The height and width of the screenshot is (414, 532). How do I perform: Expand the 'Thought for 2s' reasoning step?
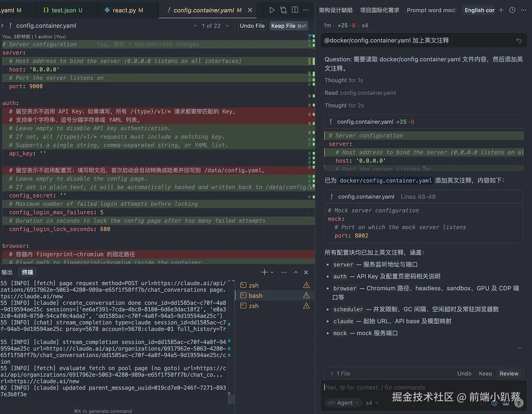point(344,106)
